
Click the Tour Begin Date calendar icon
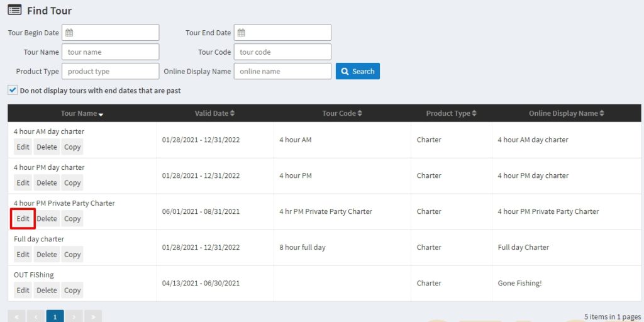(70, 33)
